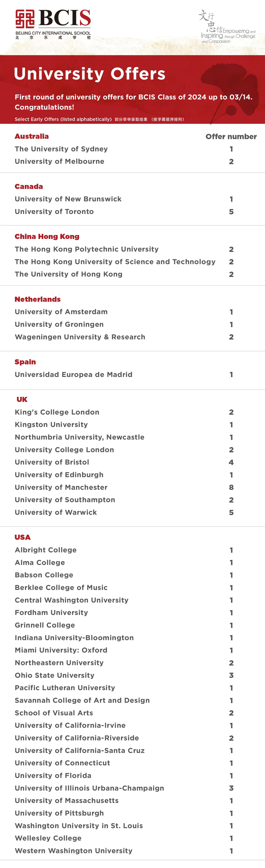This screenshot has width=265, height=868.
Task: Click the Beijing City International School text
Action: coord(53,33)
